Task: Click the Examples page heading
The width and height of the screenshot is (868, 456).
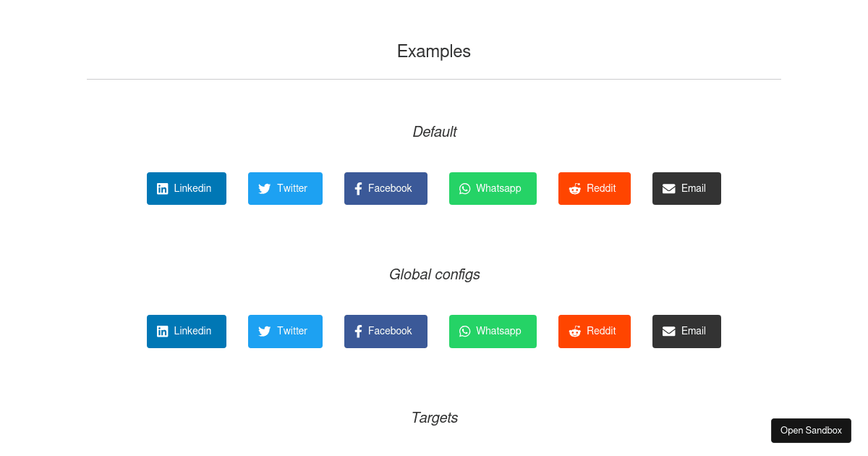Action: coord(433,51)
